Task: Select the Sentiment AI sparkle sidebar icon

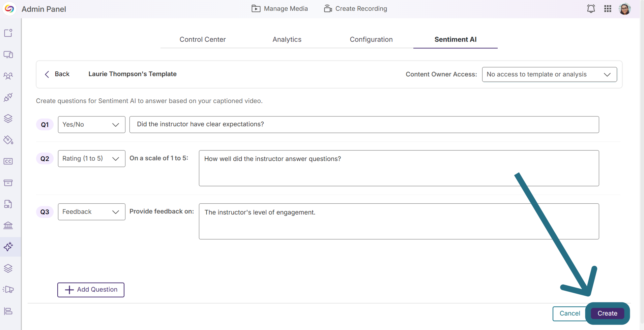Action: pos(8,247)
